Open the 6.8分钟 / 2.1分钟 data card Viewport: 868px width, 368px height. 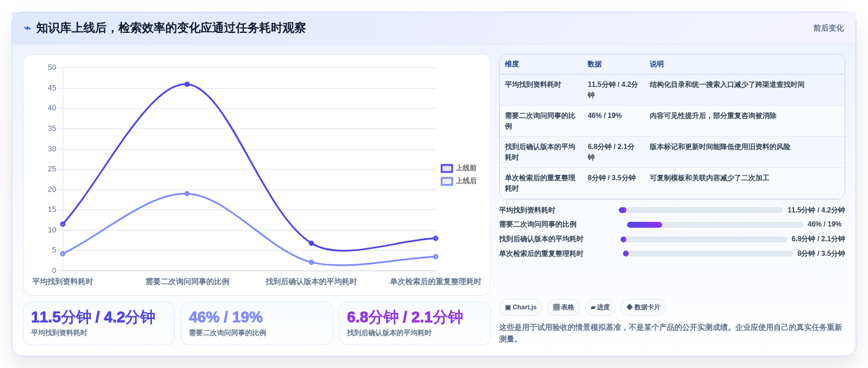click(x=415, y=323)
